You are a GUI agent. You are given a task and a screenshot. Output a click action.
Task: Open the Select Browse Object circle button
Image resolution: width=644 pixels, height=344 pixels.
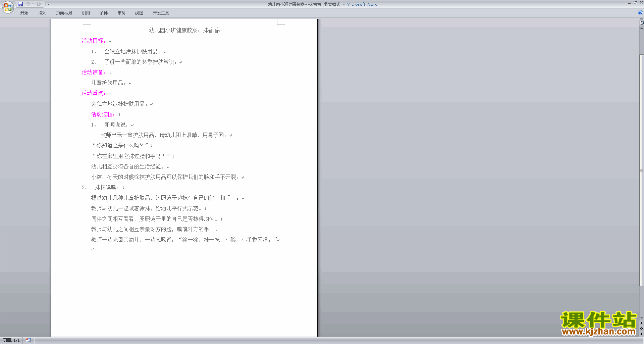click(641, 329)
